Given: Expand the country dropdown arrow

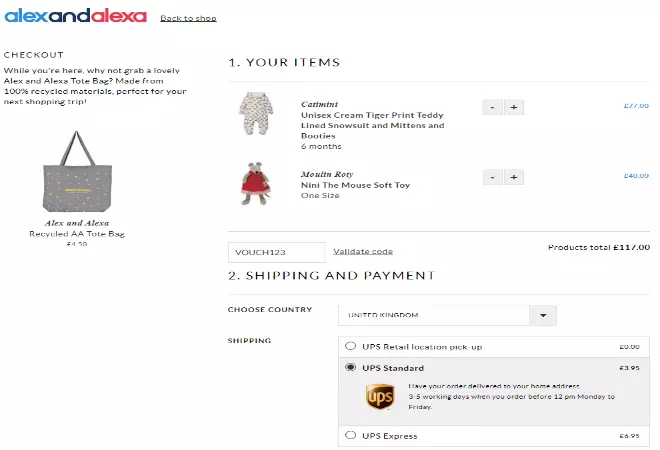Looking at the screenshot, I should [542, 315].
